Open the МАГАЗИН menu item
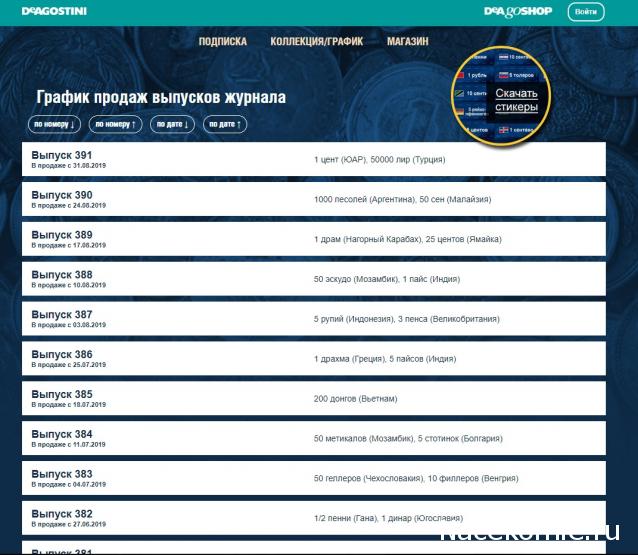 [408, 41]
